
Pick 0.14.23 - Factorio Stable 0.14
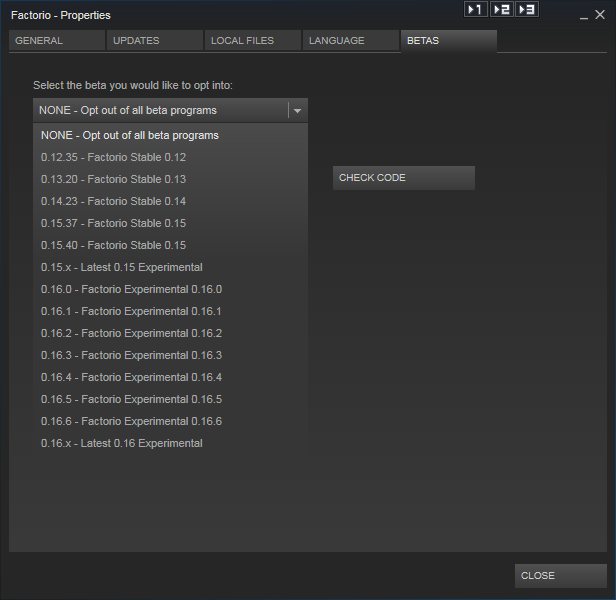click(x=170, y=201)
